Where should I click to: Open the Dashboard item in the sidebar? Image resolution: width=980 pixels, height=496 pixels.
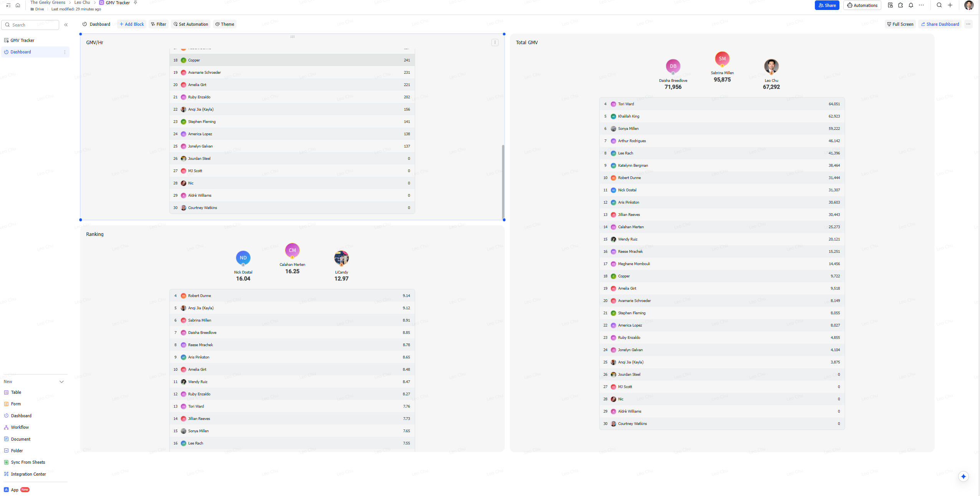(21, 52)
